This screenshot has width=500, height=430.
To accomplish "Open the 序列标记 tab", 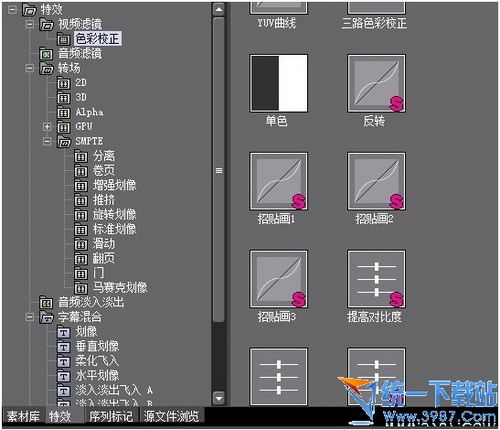I will click(111, 416).
